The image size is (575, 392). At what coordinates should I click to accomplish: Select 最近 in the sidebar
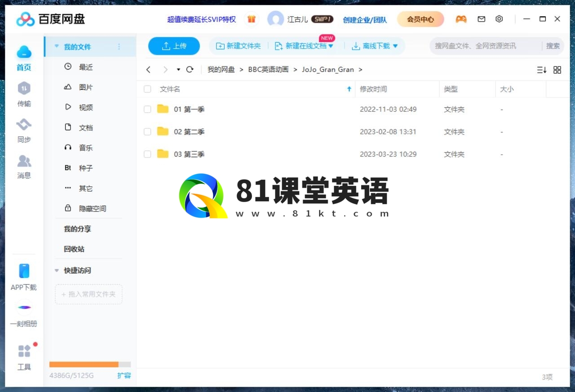[x=86, y=67]
